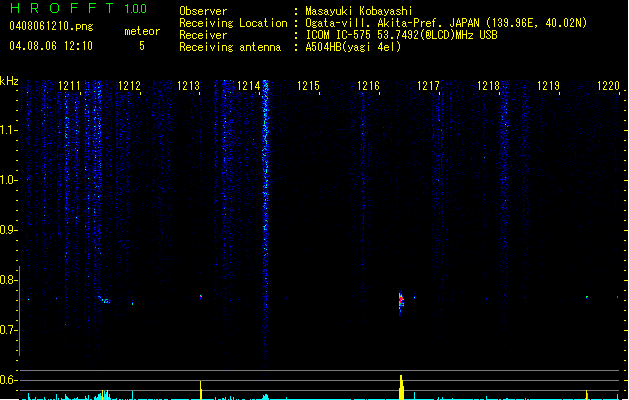629x400 pixels.
Task: Select observer name Masayuki Kobayashi
Action: pos(359,11)
